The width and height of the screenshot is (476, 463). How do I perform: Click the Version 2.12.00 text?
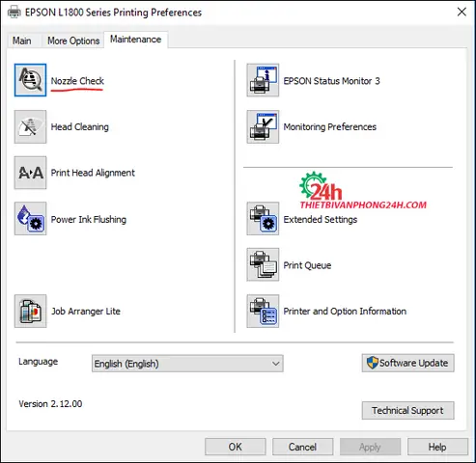point(50,404)
